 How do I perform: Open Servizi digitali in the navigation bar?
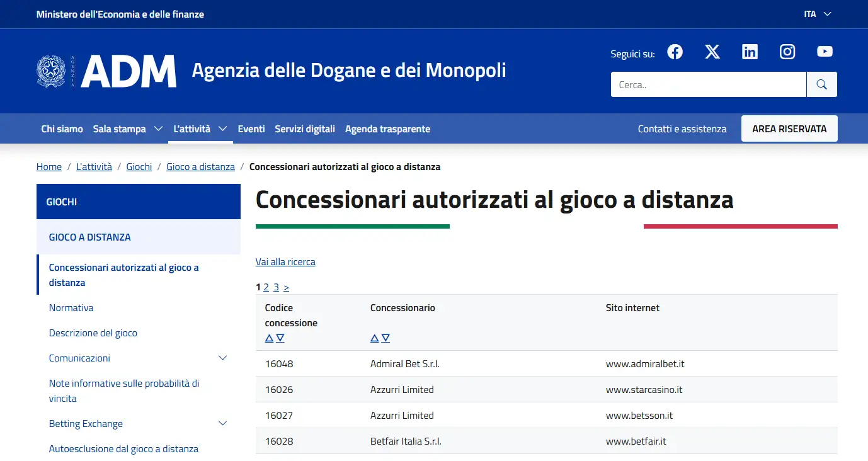click(305, 129)
